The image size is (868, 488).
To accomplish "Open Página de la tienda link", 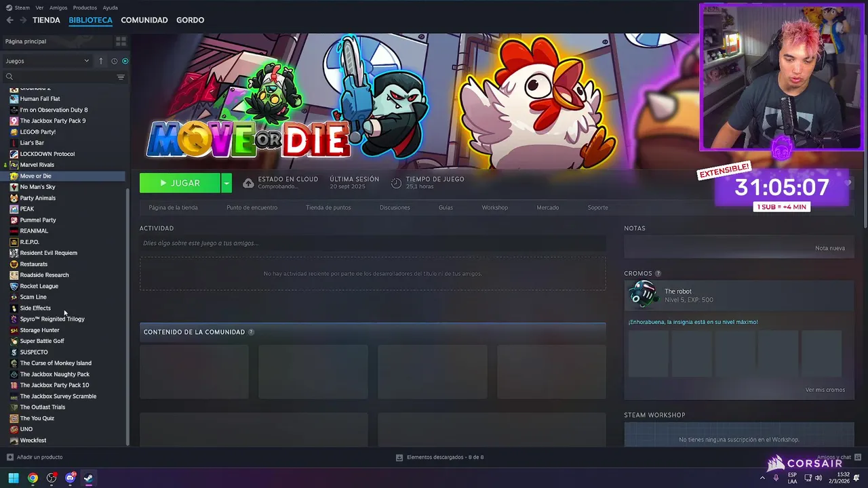I will pos(173,207).
